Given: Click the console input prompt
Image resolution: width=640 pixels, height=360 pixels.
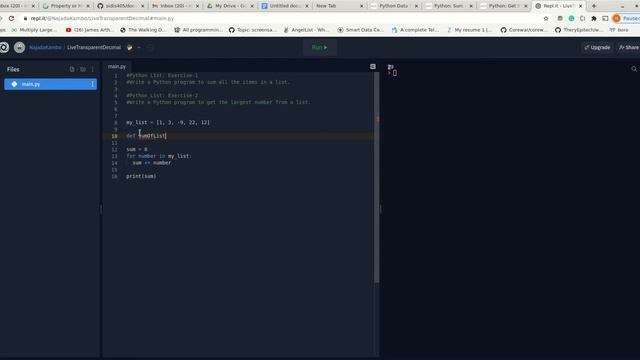Looking at the screenshot, I should (x=394, y=73).
